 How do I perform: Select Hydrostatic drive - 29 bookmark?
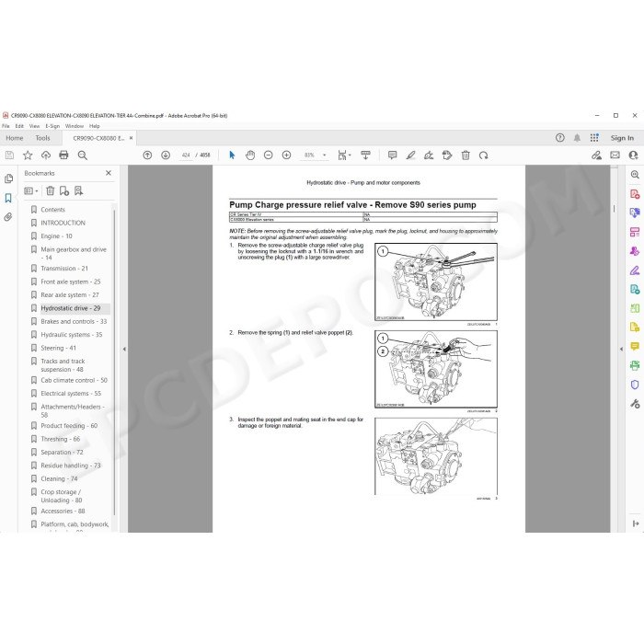click(71, 308)
